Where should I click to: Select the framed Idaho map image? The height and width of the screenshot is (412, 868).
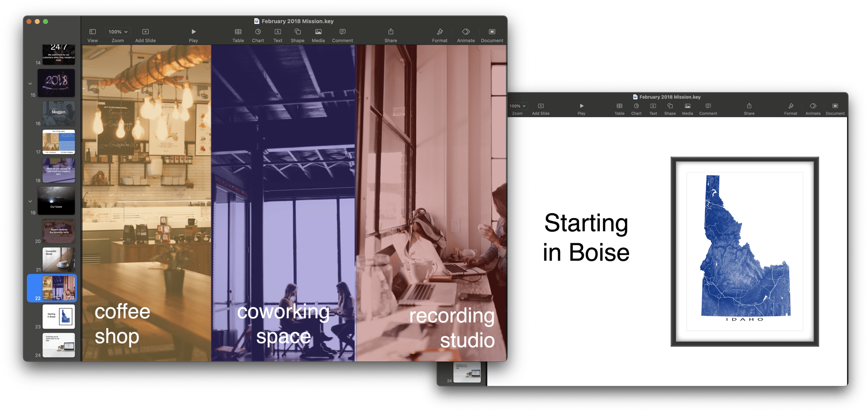[x=745, y=252]
